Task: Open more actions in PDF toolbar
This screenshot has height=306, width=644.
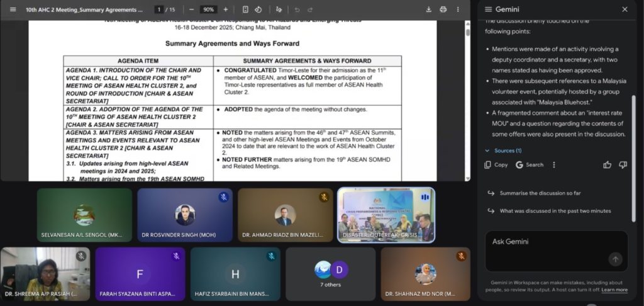Action: (458, 9)
